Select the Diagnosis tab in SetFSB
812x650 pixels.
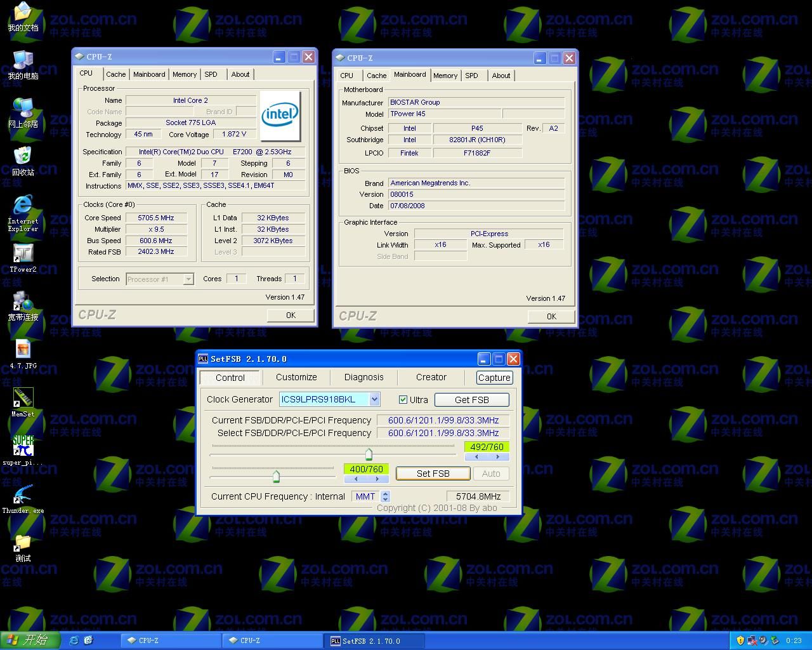coord(364,377)
